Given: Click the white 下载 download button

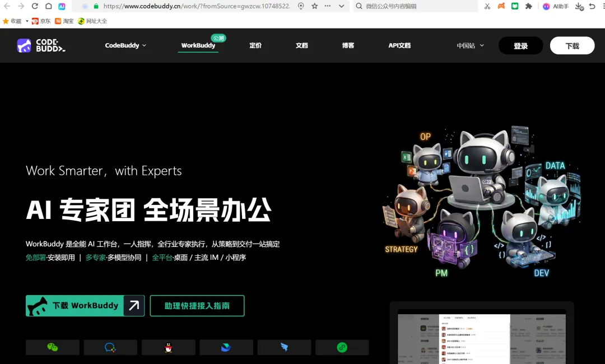Looking at the screenshot, I should click(572, 46).
